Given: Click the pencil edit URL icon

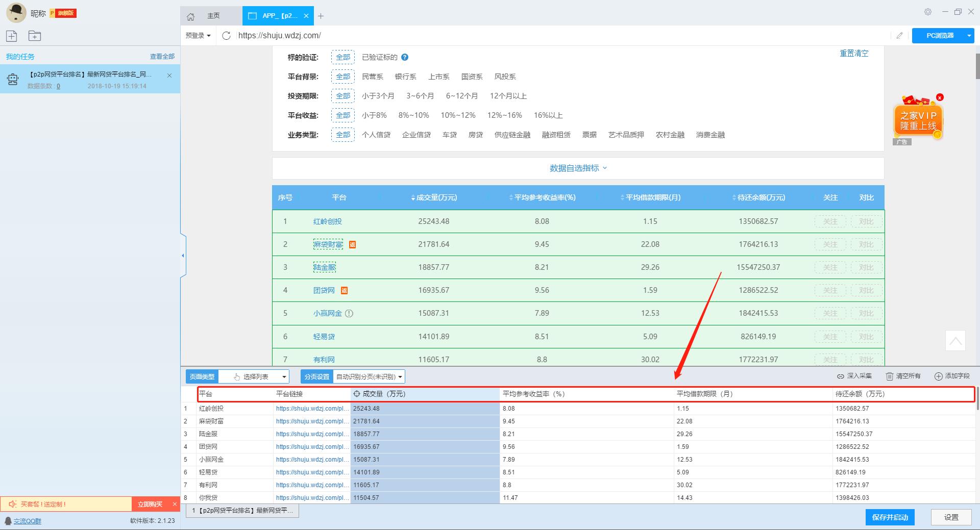Looking at the screenshot, I should point(899,36).
